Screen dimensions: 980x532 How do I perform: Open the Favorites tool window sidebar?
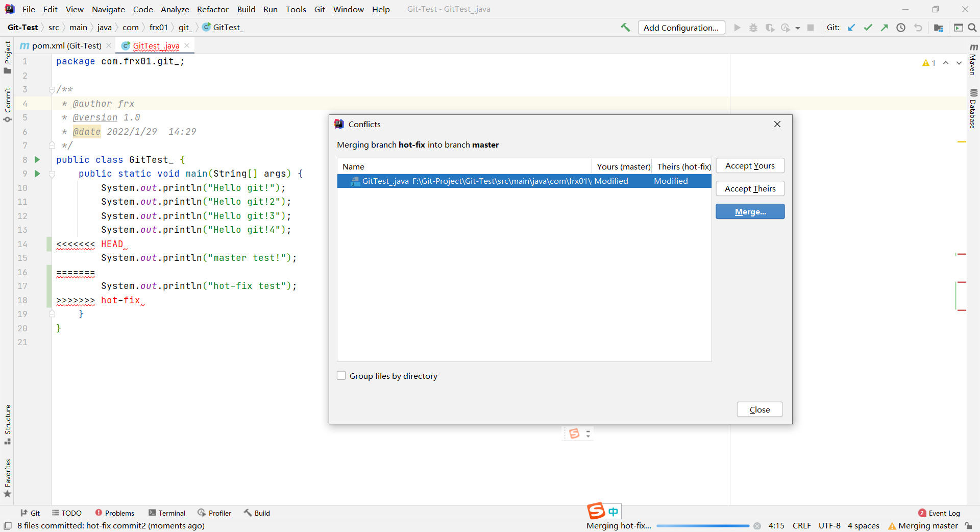click(x=7, y=478)
